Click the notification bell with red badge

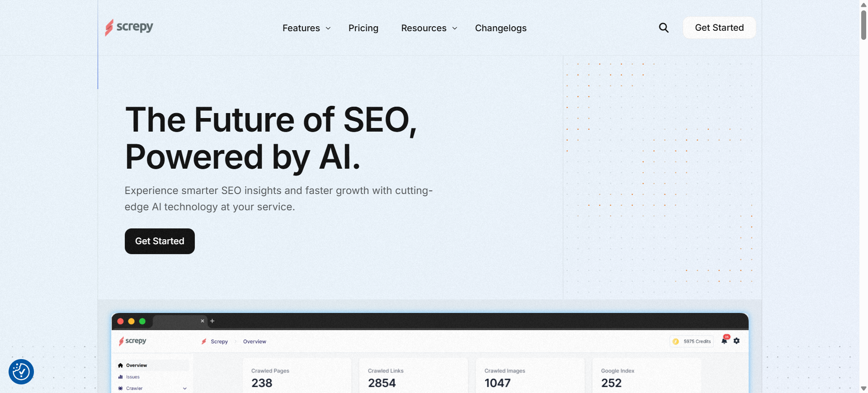(x=724, y=341)
